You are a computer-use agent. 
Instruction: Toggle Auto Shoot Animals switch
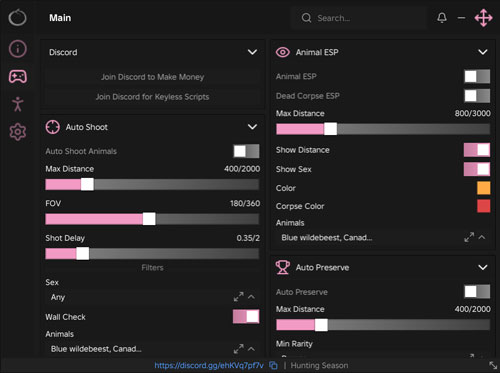tap(246, 151)
